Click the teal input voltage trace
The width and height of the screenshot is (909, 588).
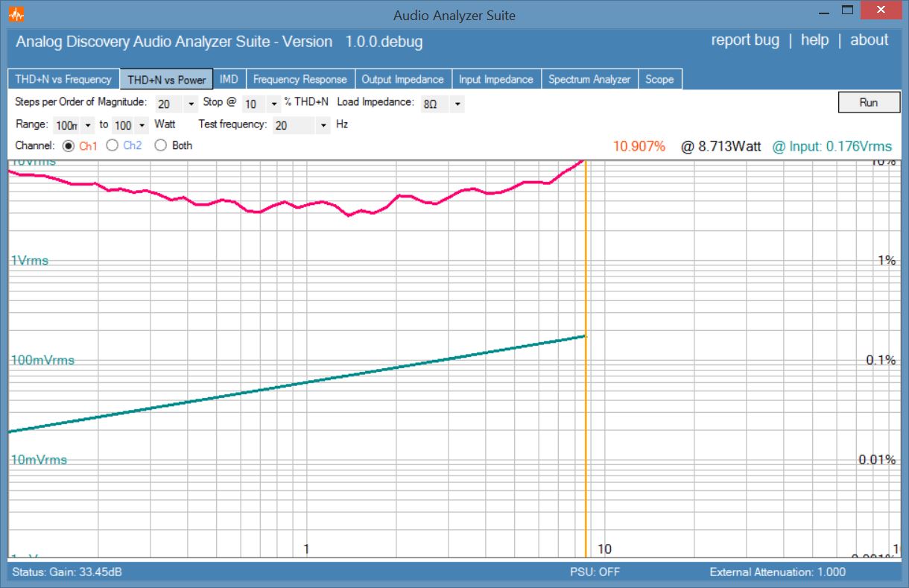pyautogui.click(x=298, y=383)
